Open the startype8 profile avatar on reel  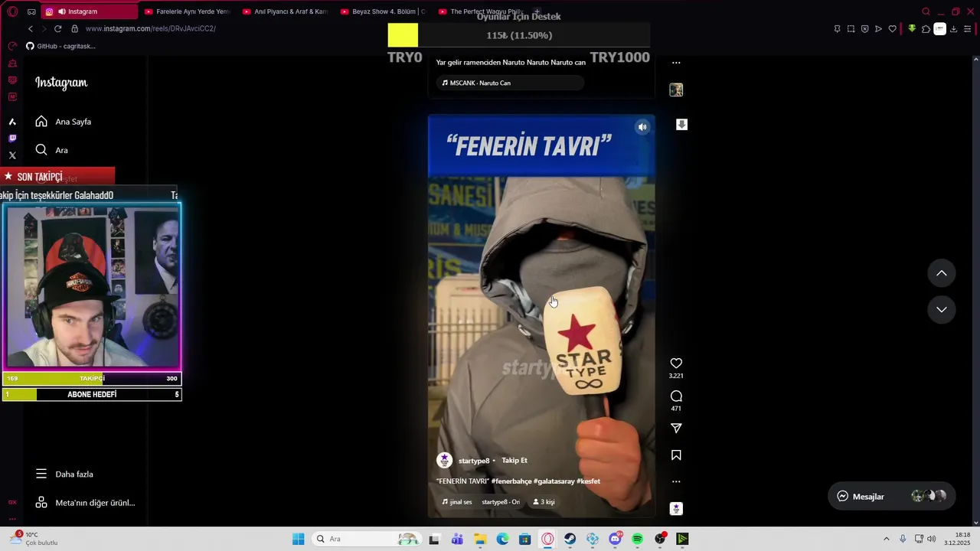444,461
